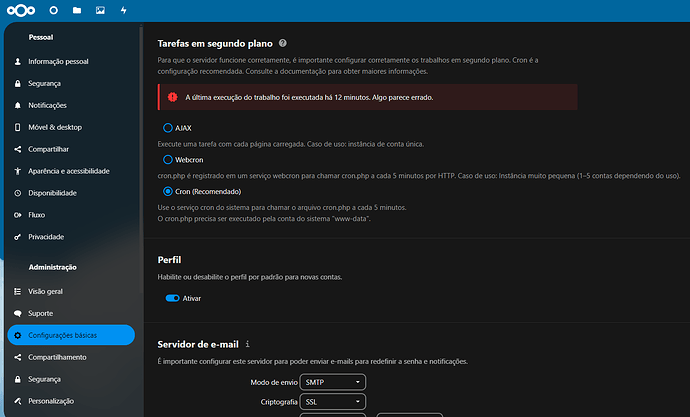Open the Activity lightning bolt icon

[x=123, y=10]
